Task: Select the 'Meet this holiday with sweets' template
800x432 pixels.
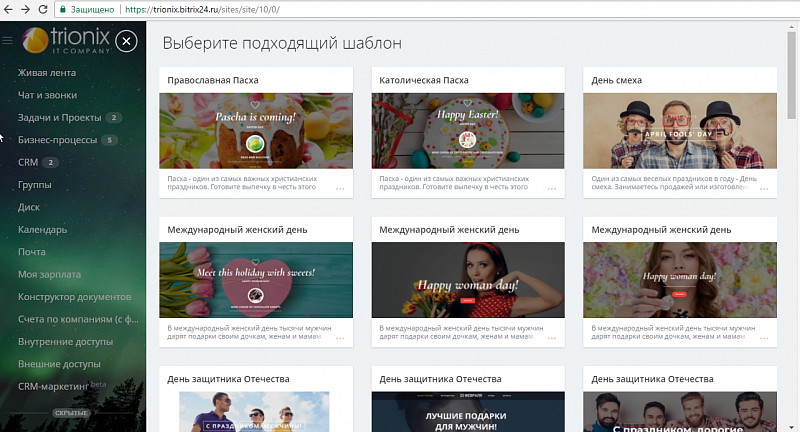Action: click(x=256, y=280)
